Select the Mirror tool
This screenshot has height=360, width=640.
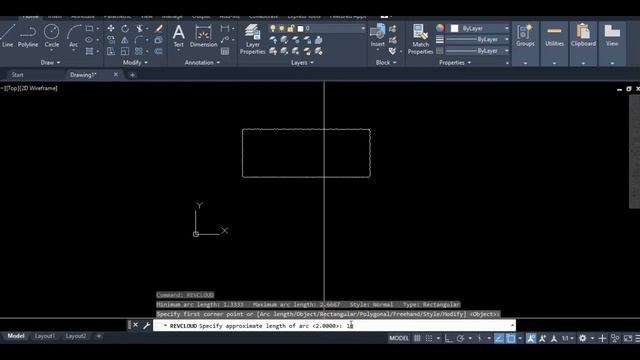[x=125, y=40]
